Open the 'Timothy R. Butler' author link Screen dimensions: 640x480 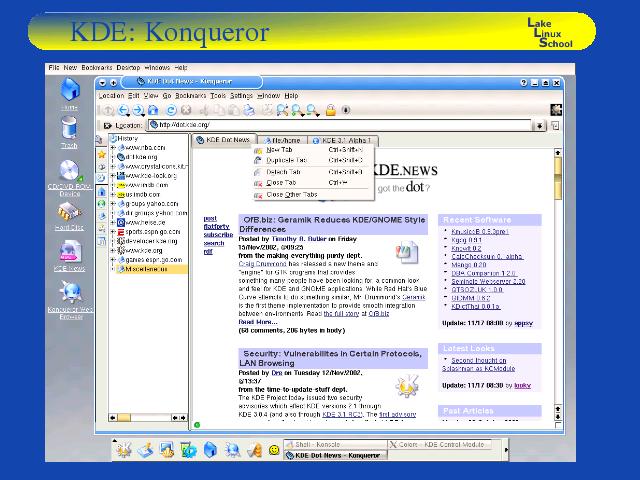click(x=299, y=239)
